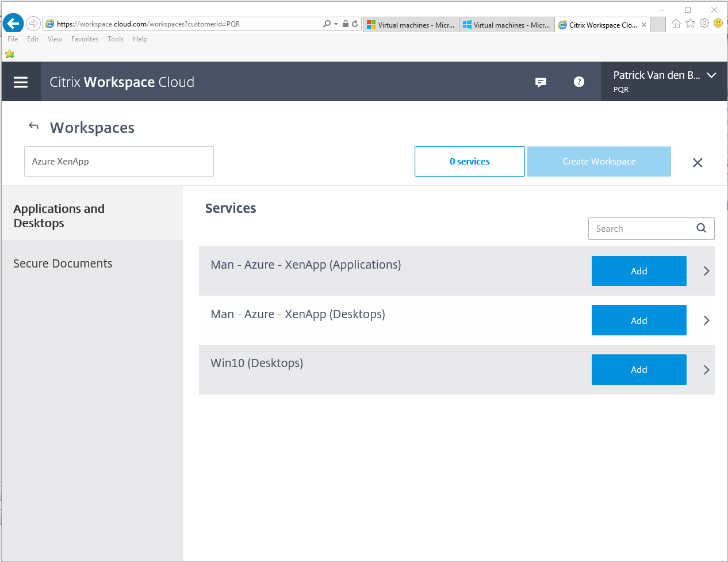Close the workspace editor with the X

click(x=698, y=163)
